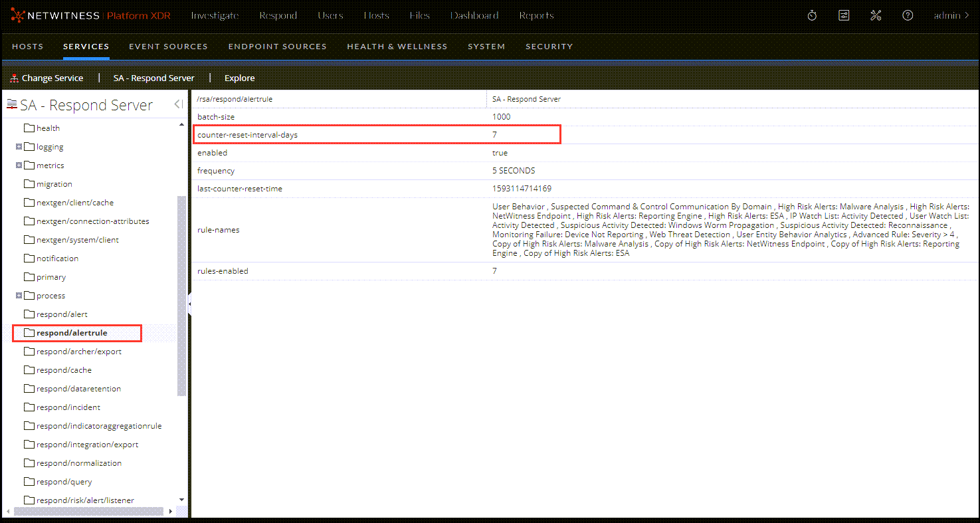The image size is (980, 523).
Task: Click the enabled property value true
Action: point(500,153)
